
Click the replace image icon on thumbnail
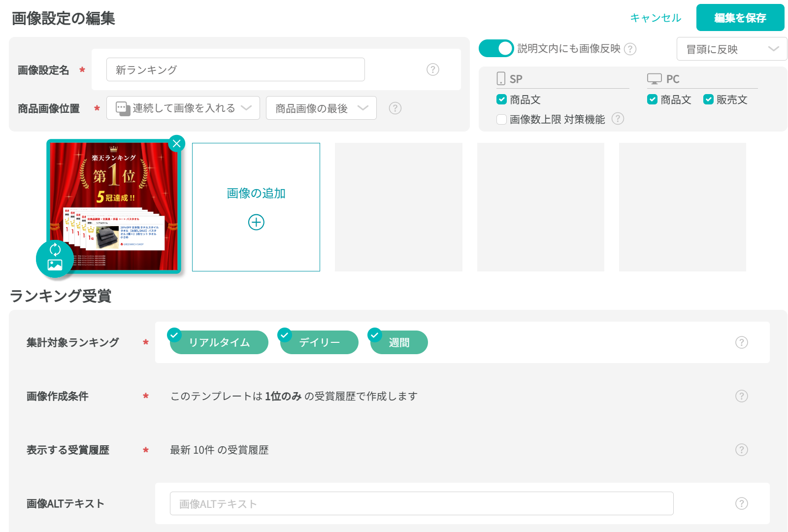(55, 258)
